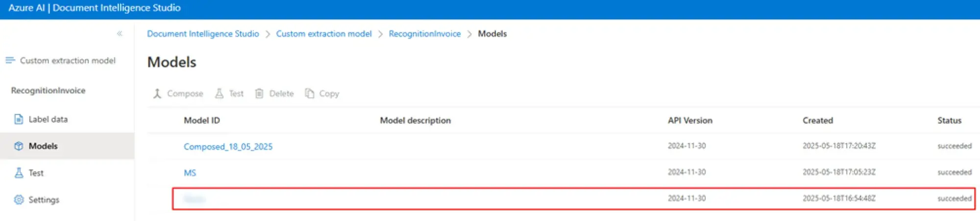Screen dimensions: 980x221
Task: Click the created date 2025-05-18T17:20:43Z
Action: 839,146
